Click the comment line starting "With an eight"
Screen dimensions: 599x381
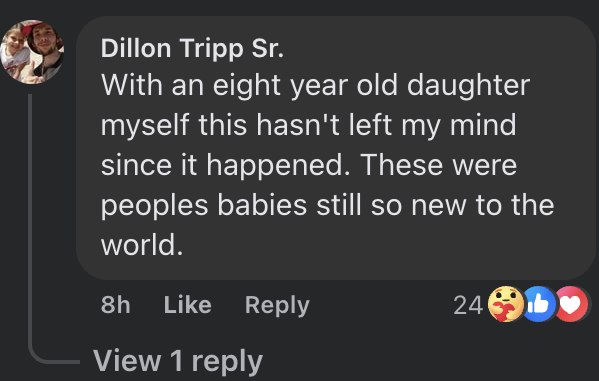click(315, 86)
